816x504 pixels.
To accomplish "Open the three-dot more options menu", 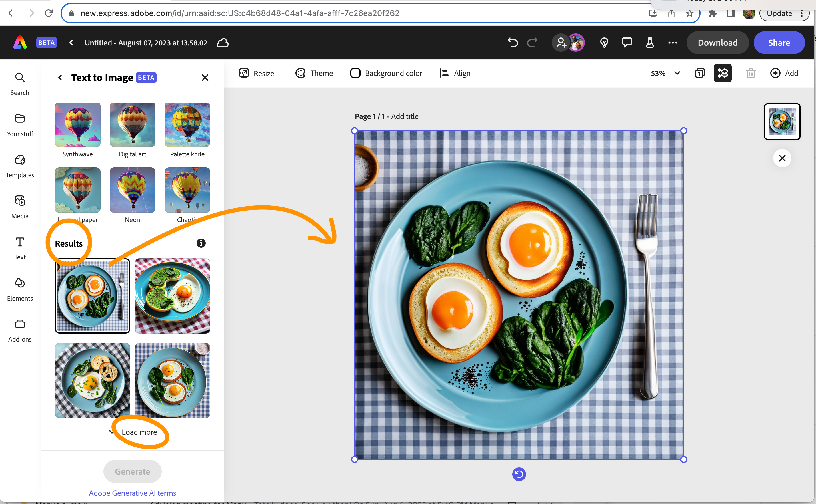I will [673, 43].
